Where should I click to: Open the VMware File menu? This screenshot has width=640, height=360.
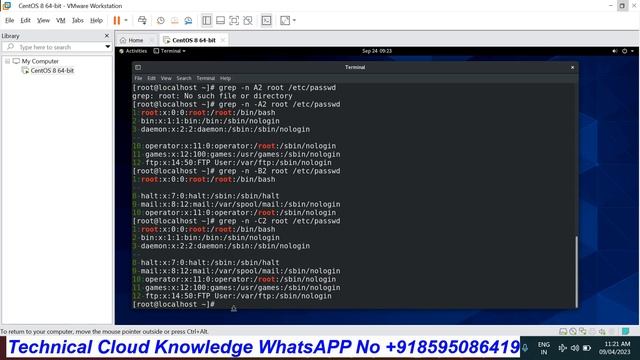point(9,20)
